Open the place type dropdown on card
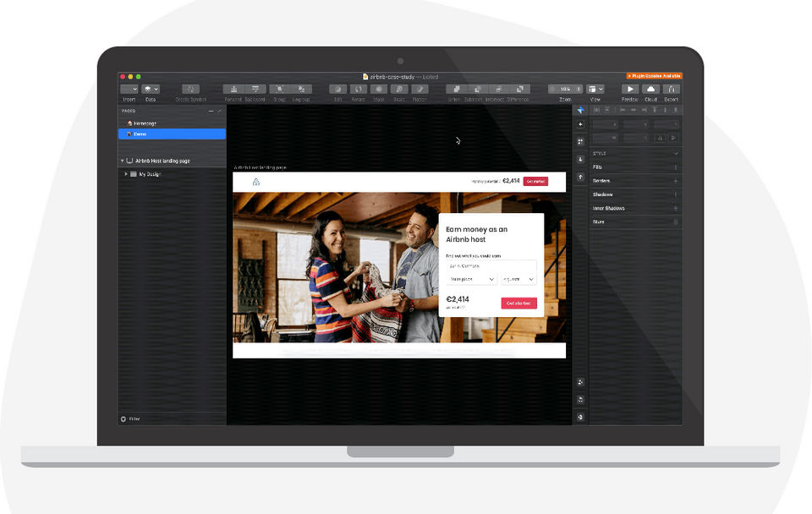The height and width of the screenshot is (514, 812). 471,279
